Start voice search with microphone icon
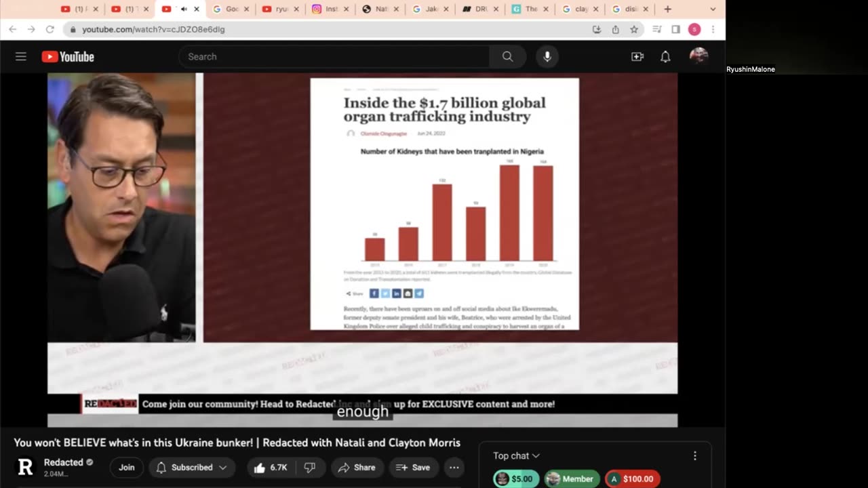 click(547, 57)
